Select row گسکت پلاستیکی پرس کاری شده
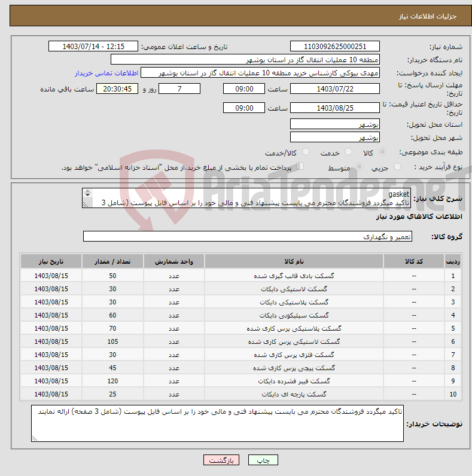This screenshot has height=476, width=472. [x=240, y=328]
